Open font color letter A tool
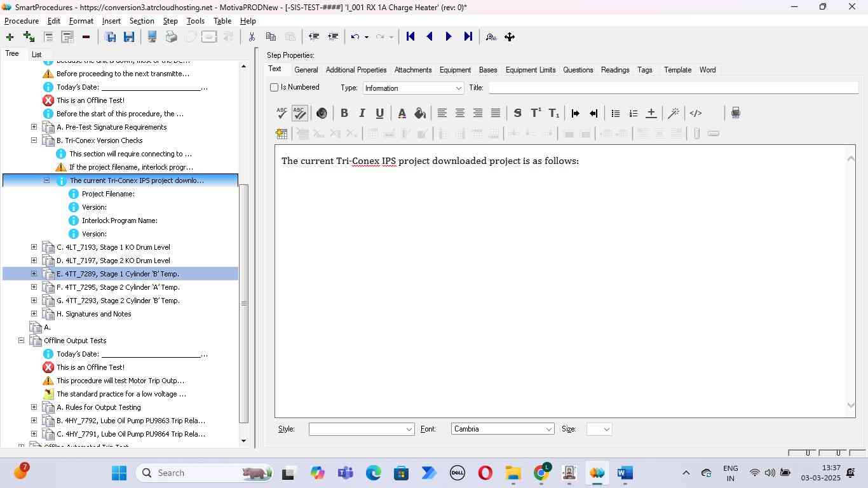 (402, 113)
